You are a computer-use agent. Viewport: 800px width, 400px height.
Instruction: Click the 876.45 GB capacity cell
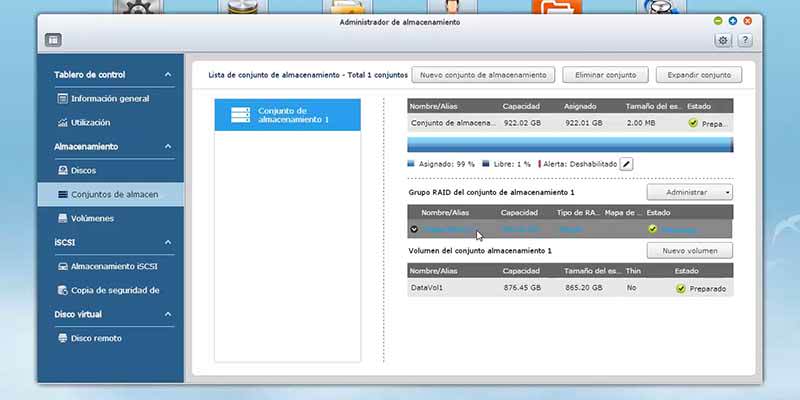click(x=522, y=288)
